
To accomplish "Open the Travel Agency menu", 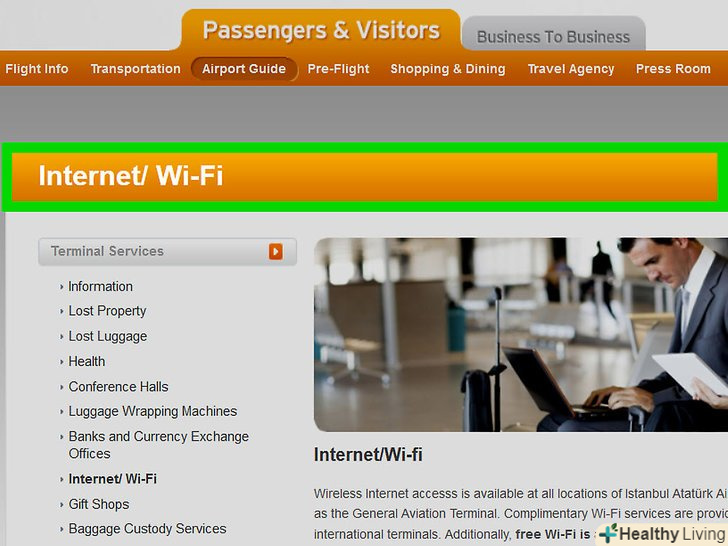I will tap(571, 69).
